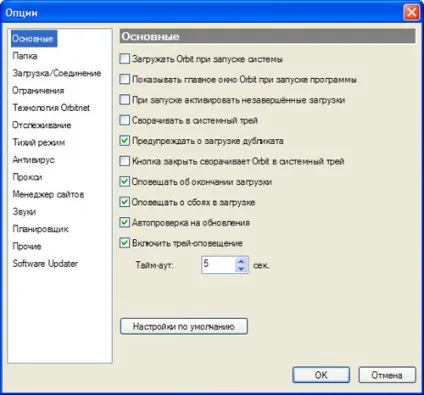Select Звуки in the sidebar
This screenshot has width=424, height=395.
(24, 212)
